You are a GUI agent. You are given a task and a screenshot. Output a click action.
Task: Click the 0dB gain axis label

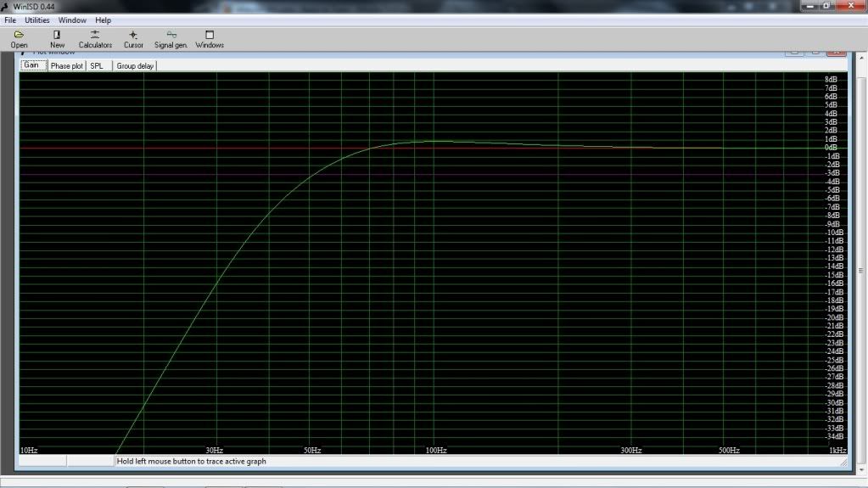(831, 148)
